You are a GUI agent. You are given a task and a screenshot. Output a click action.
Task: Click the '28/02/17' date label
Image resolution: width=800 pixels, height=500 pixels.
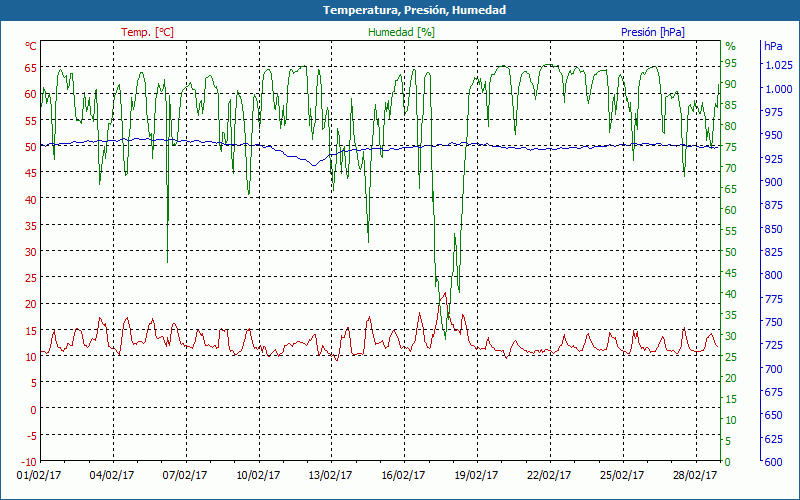pos(694,475)
